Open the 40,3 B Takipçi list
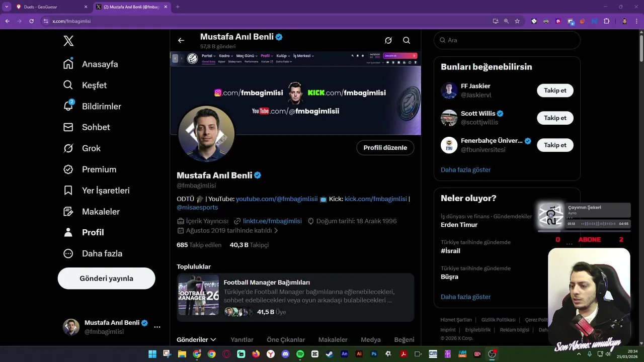 [250, 245]
